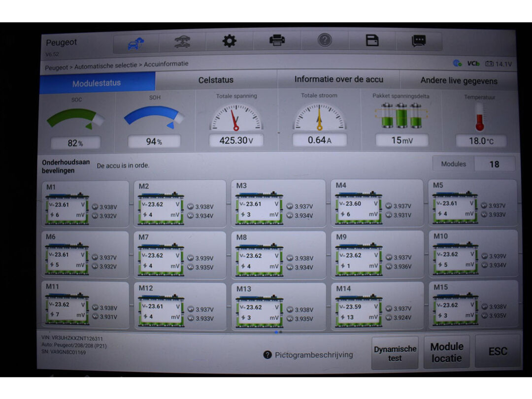
Task: Print the battery report with printer icon
Action: click(277, 41)
